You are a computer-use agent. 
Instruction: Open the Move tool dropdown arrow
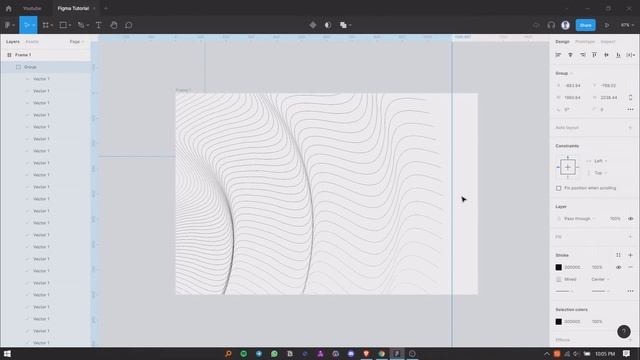tap(33, 25)
